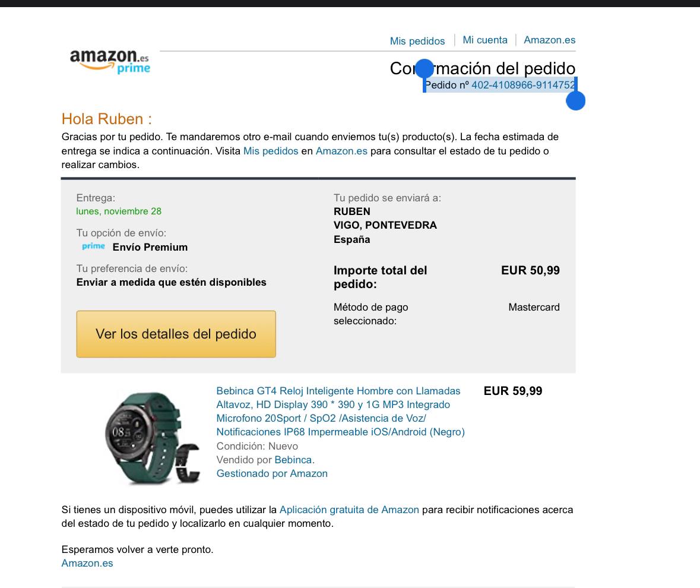Screen dimensions: 700x588
Task: Click Gestionado por Amazon link
Action: (x=272, y=473)
